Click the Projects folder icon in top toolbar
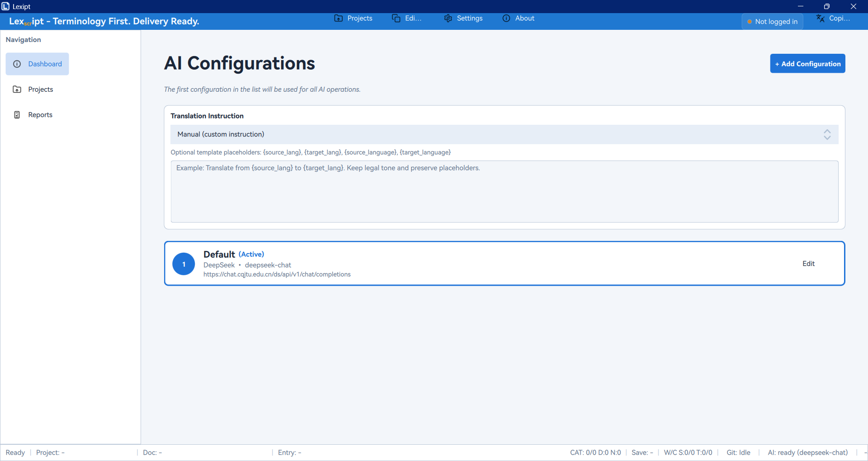868x461 pixels. (x=338, y=19)
